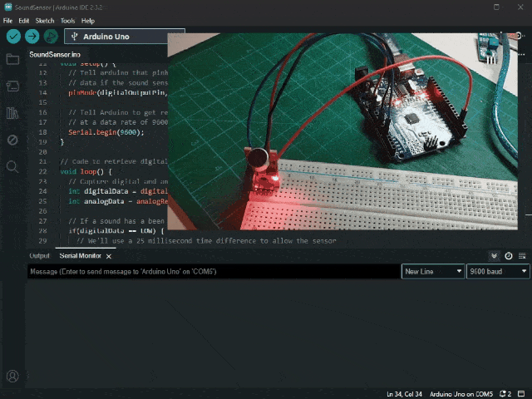The width and height of the screenshot is (532, 399).
Task: Toggle the bottom panel icon in status bar
Action: 521,394
